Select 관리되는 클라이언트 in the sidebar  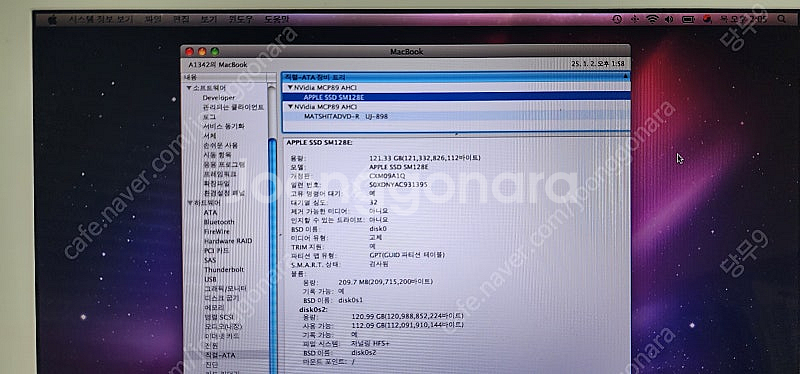click(233, 107)
